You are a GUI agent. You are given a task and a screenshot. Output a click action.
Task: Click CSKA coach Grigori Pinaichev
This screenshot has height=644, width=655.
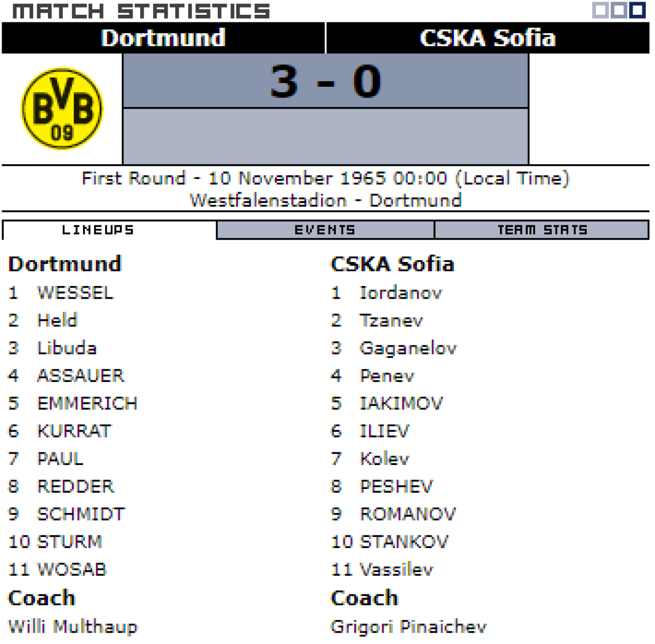(x=408, y=627)
